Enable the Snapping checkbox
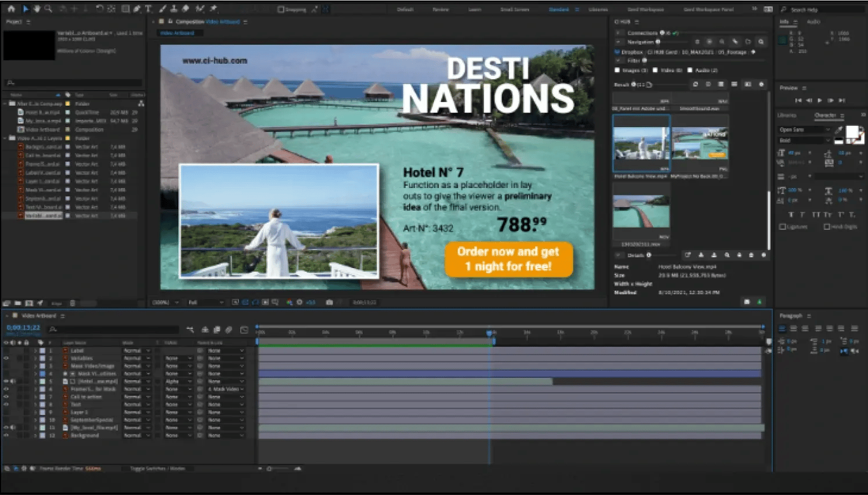The height and width of the screenshot is (495, 868). tap(280, 9)
